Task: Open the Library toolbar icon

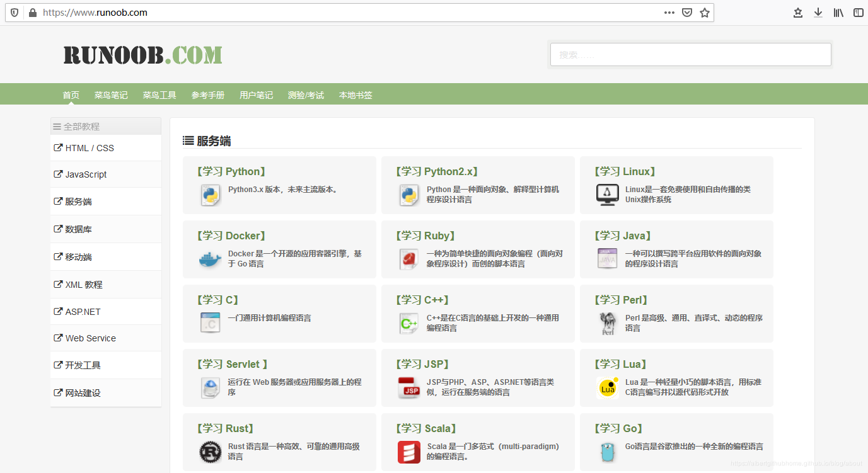Action: pos(838,13)
